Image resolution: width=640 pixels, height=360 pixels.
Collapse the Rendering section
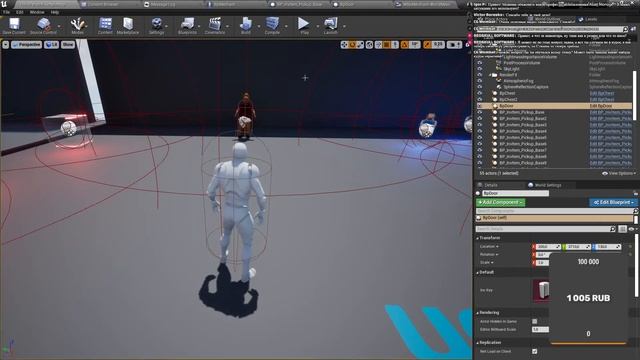[478, 313]
